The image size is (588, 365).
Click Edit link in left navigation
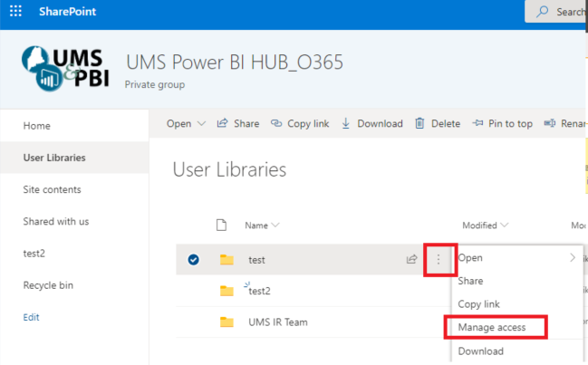click(x=31, y=317)
